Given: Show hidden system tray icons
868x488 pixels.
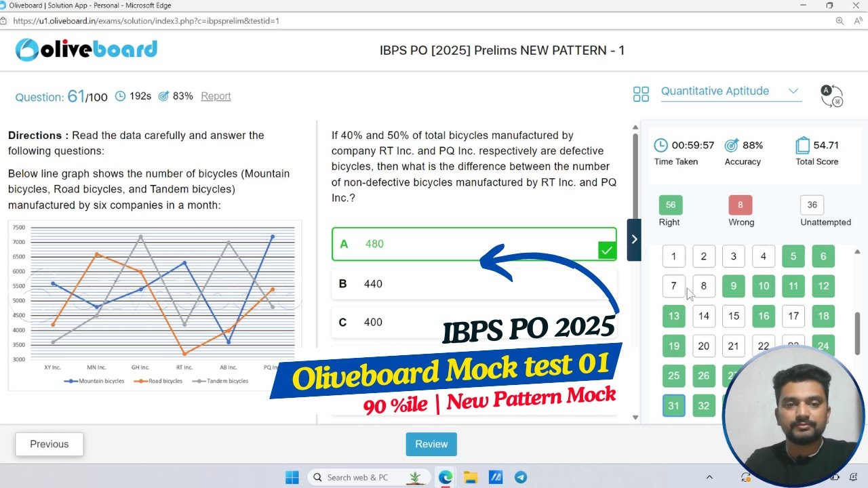Looking at the screenshot, I should click(709, 477).
